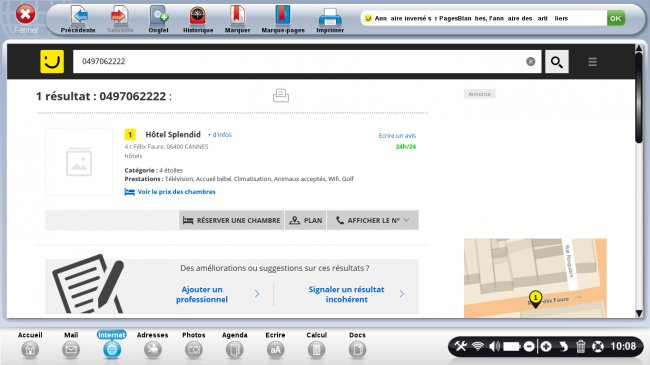Bookmark this page with Marquer
The image size is (650, 365).
[237, 19]
